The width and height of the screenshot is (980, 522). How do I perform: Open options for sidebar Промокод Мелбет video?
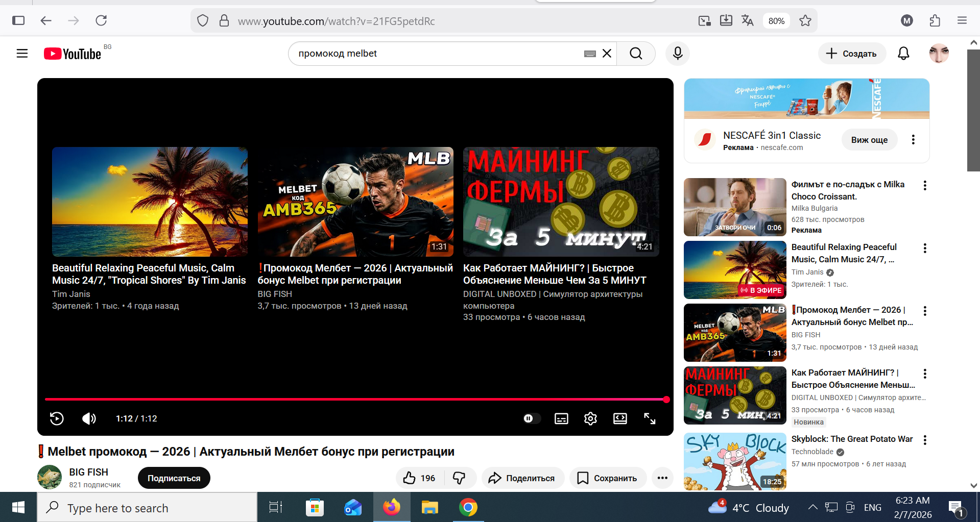[x=925, y=311]
